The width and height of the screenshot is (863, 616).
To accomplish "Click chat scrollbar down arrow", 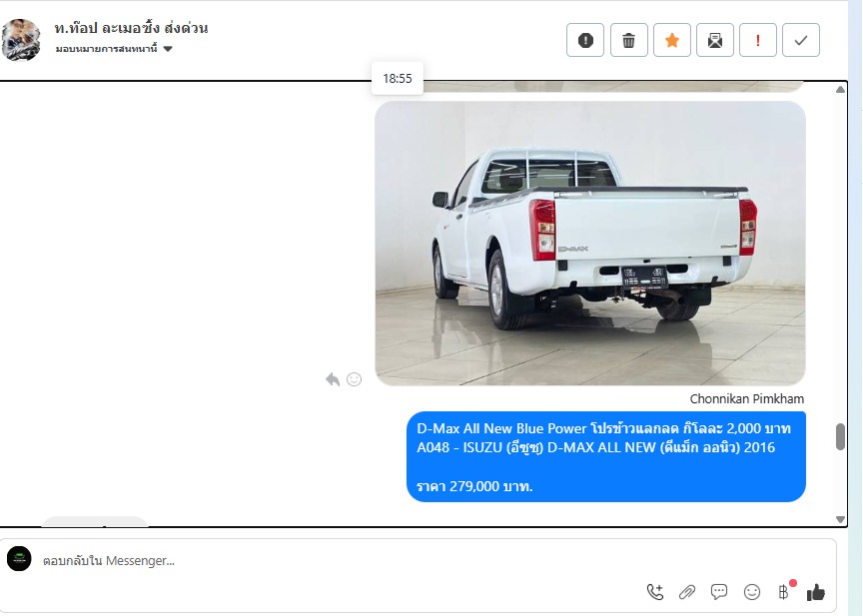I will tap(840, 518).
